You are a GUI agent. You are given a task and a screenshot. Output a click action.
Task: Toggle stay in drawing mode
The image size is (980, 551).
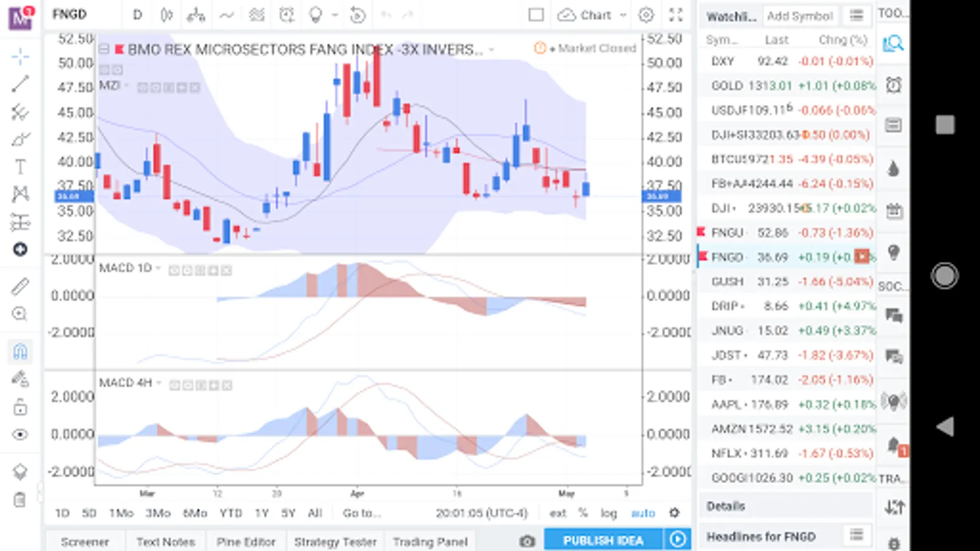coord(20,380)
